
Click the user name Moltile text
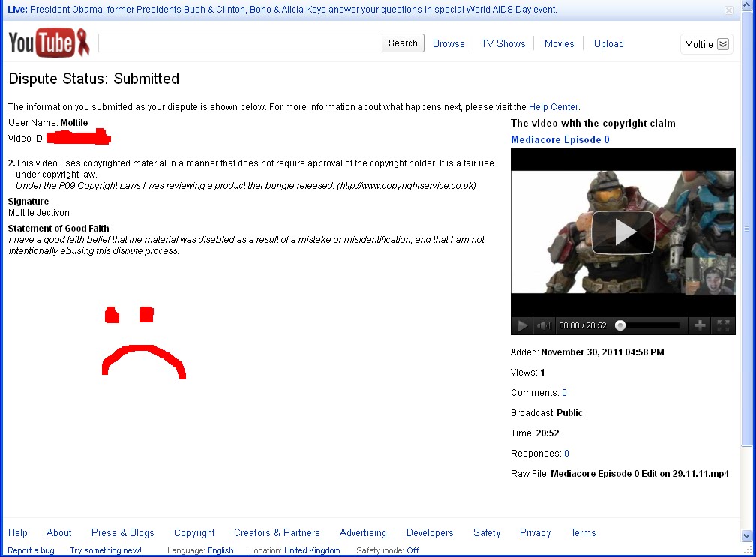coord(73,123)
